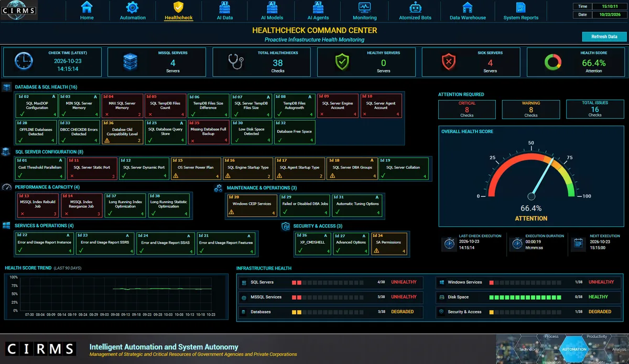Select the Id 13 MSSQL Index Rebuild Job tile
The image size is (629, 364).
click(37, 205)
